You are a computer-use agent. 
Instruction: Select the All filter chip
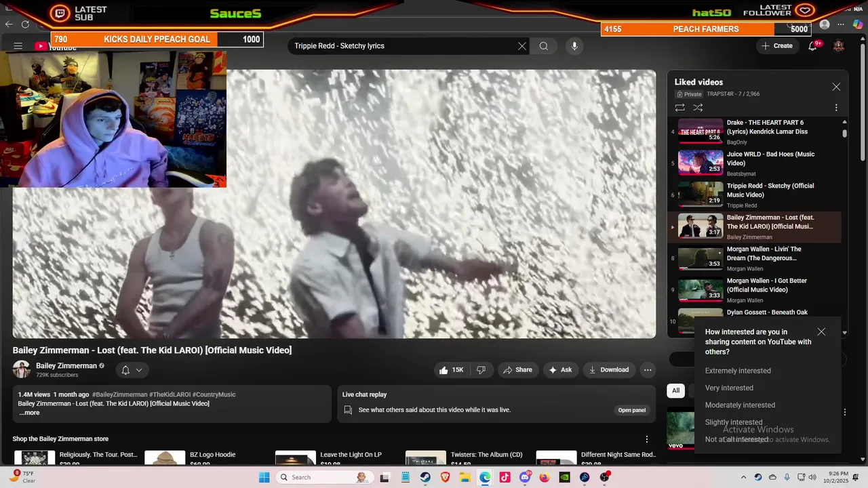tap(675, 390)
